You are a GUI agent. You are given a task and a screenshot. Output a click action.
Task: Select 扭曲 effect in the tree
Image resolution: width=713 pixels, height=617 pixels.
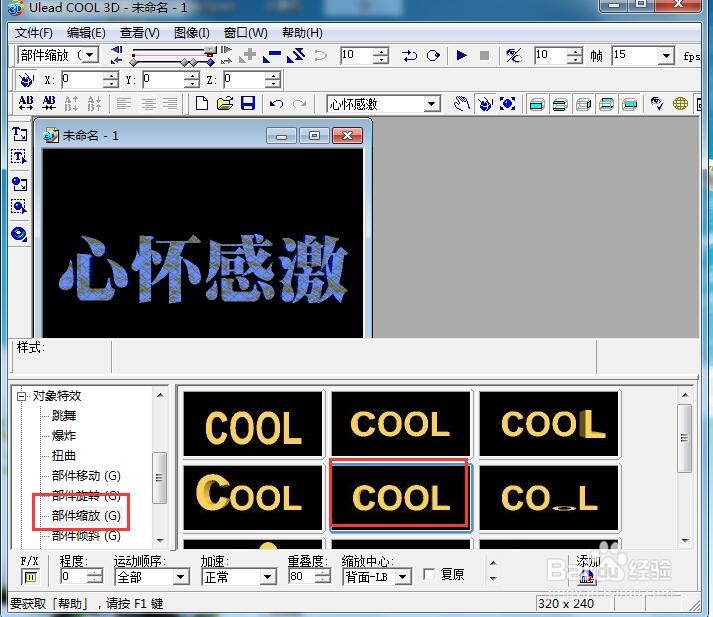pyautogui.click(x=64, y=456)
